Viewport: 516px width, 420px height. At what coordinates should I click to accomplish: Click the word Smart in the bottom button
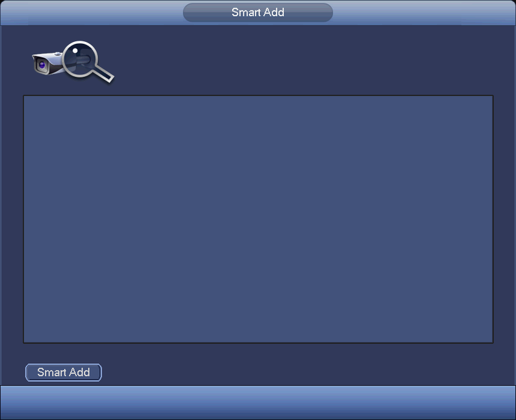[x=52, y=372]
